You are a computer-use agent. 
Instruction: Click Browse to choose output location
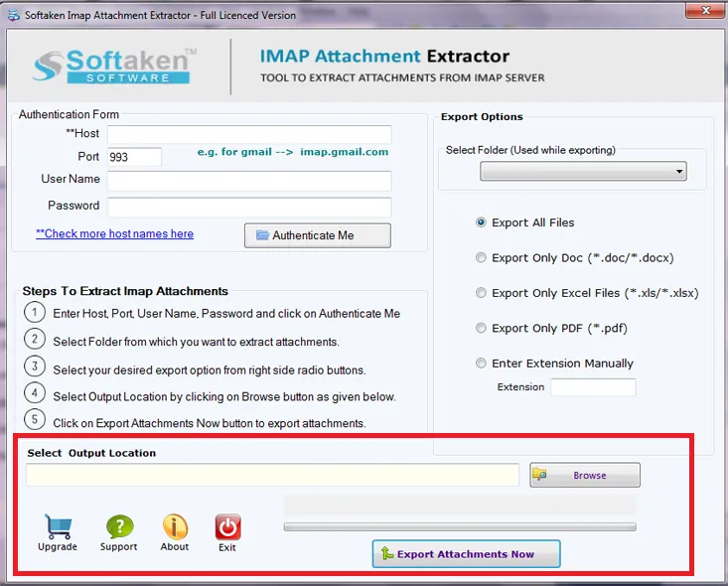coord(585,475)
